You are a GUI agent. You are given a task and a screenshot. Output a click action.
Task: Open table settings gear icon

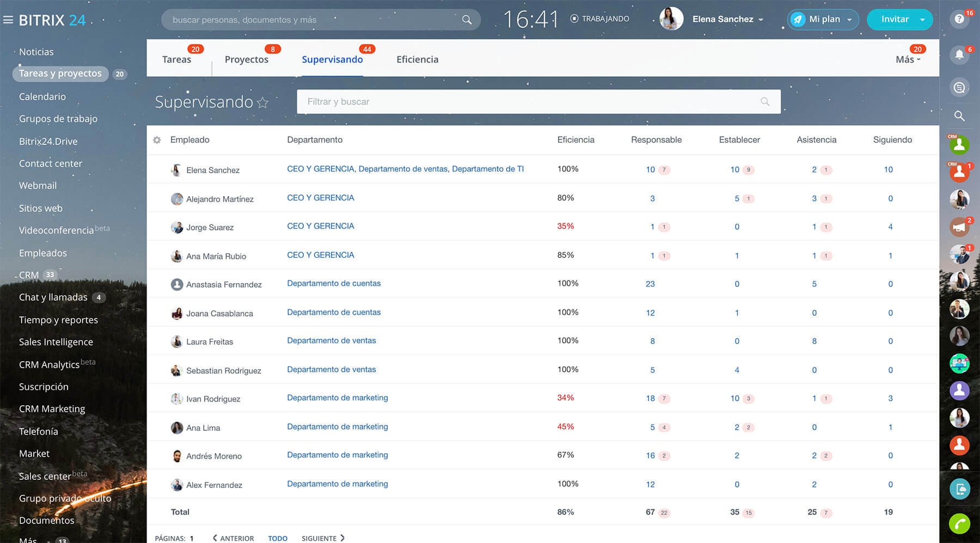coord(157,140)
